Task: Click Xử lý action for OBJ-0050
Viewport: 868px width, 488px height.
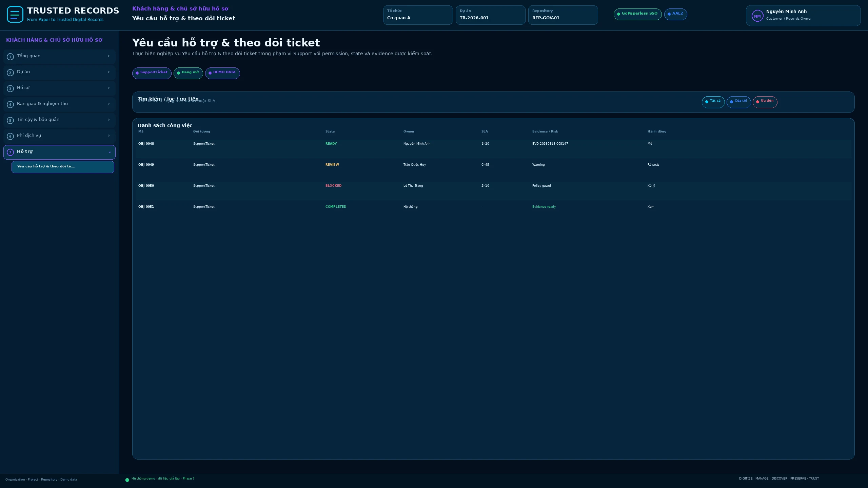Action: tap(651, 186)
